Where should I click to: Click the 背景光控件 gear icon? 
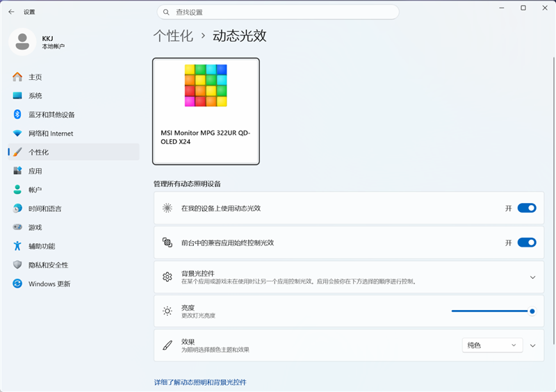click(167, 277)
